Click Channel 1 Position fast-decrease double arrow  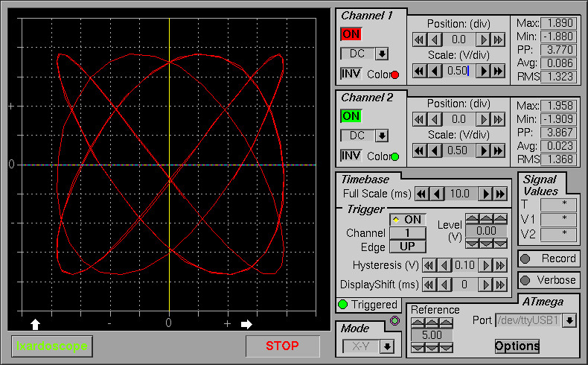click(419, 39)
